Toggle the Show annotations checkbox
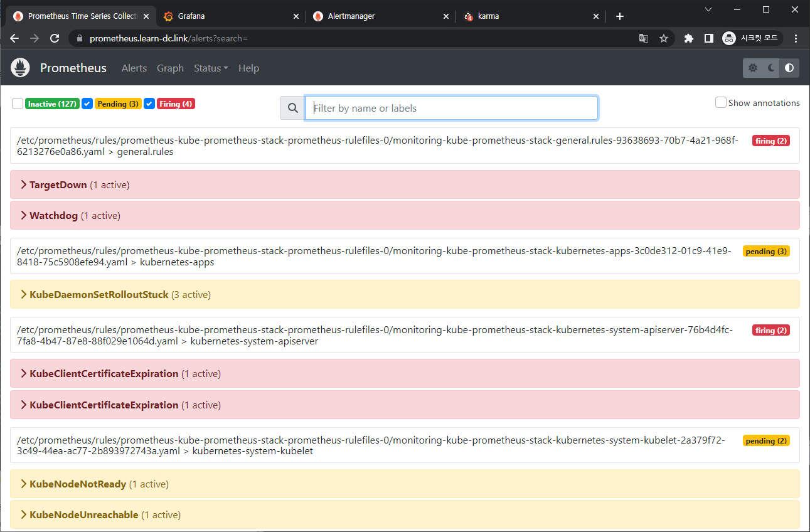Screen dimensions: 810x532 click(x=721, y=103)
